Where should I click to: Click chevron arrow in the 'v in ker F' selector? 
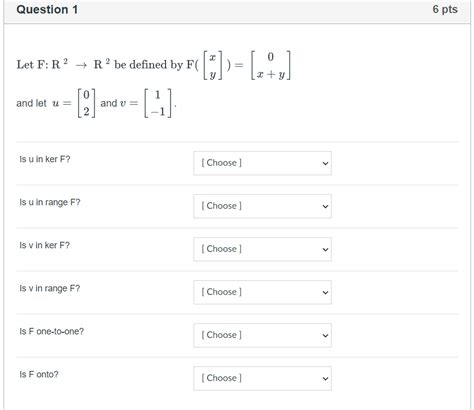tap(325, 249)
